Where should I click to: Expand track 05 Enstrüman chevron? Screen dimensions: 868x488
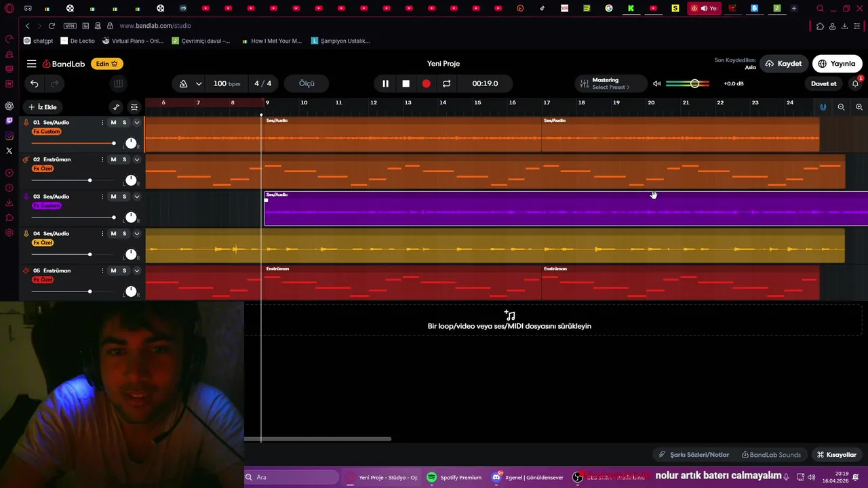136,270
